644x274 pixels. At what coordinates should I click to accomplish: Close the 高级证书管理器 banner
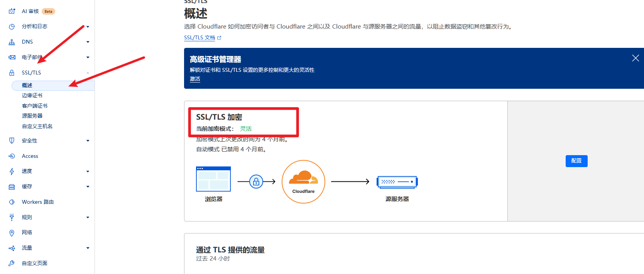click(636, 58)
